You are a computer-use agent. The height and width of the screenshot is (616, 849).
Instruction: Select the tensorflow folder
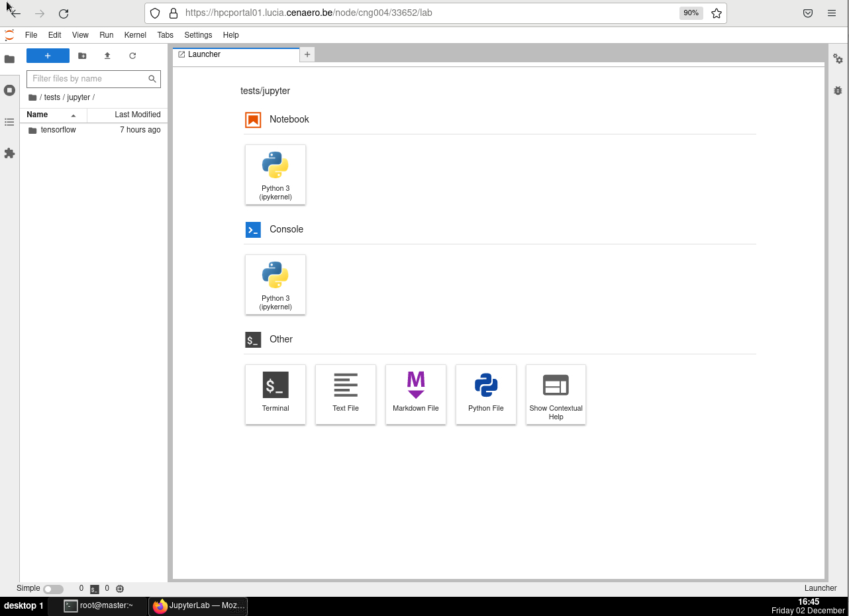coord(93,130)
